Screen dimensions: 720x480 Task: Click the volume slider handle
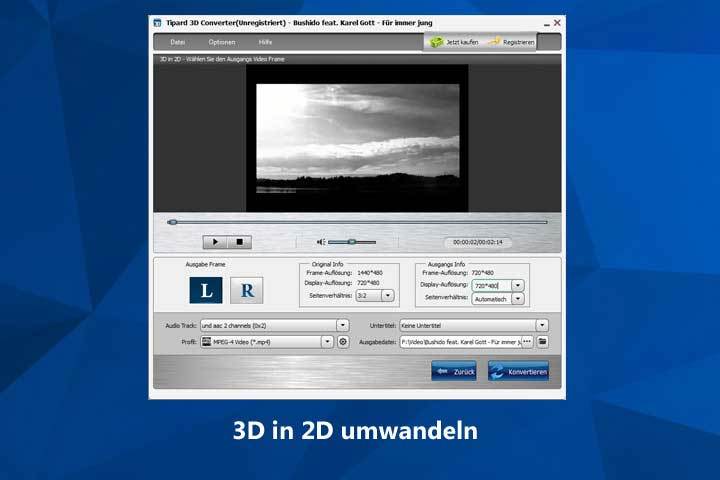[x=351, y=242]
